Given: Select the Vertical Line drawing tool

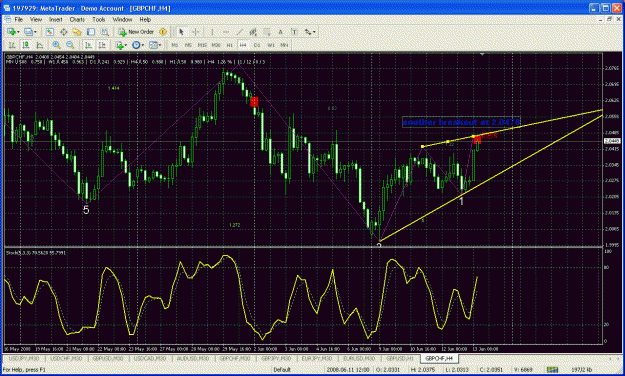Looking at the screenshot, I should click(x=212, y=32).
